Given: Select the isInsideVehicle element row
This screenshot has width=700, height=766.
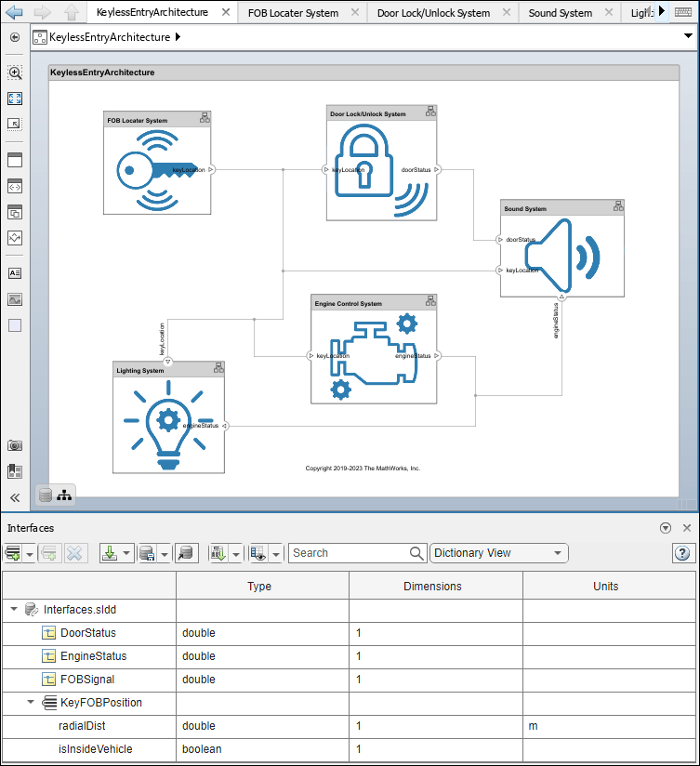Looking at the screenshot, I should pyautogui.click(x=349, y=749).
